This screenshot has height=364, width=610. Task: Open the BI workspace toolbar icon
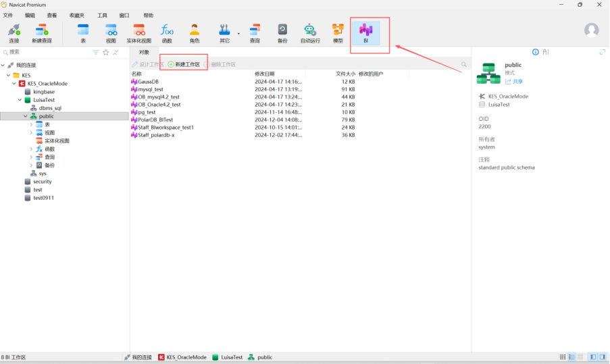365,32
